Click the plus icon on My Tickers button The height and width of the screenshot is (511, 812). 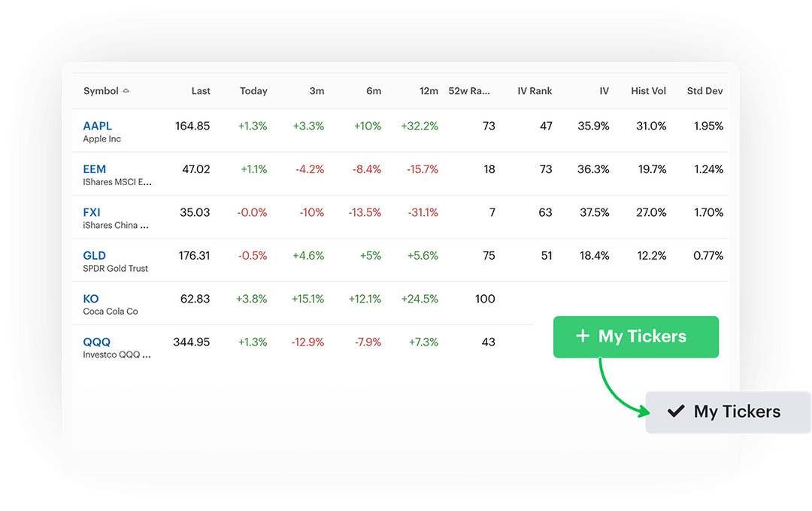coord(583,336)
